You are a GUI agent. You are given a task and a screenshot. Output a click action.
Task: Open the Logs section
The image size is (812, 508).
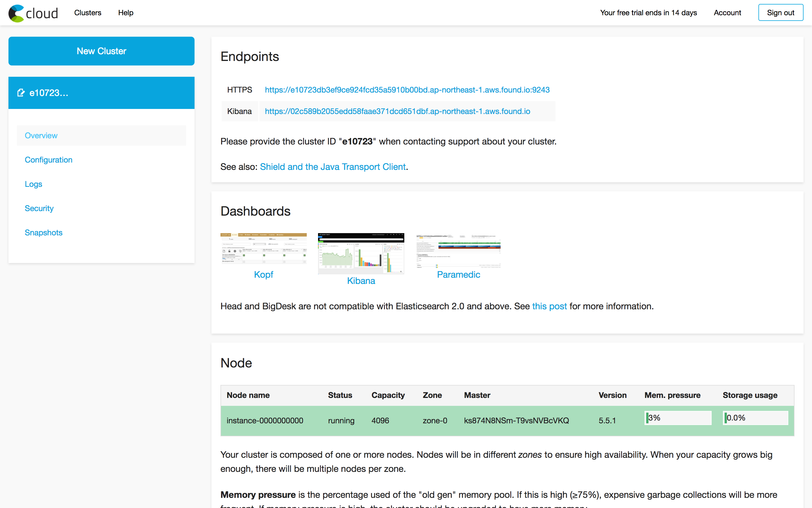[x=34, y=184]
